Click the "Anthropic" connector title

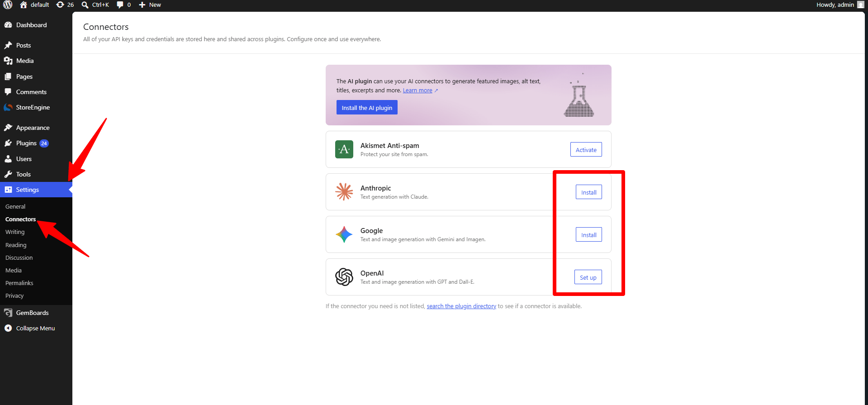(x=375, y=188)
